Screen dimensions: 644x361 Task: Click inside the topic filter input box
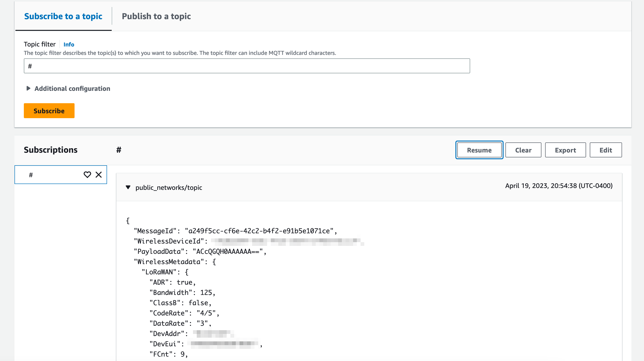[247, 65]
